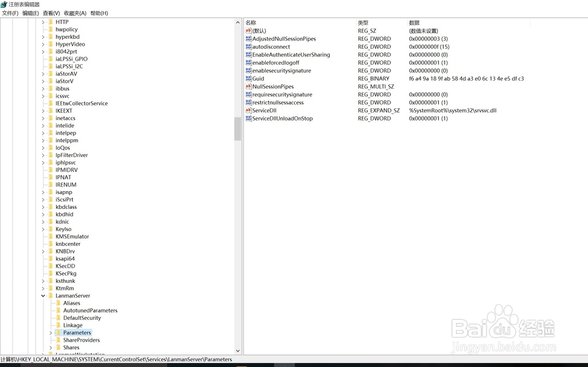Image resolution: width=588 pixels, height=367 pixels.
Task: Click the DefaultSecurity folder icon
Action: point(58,318)
